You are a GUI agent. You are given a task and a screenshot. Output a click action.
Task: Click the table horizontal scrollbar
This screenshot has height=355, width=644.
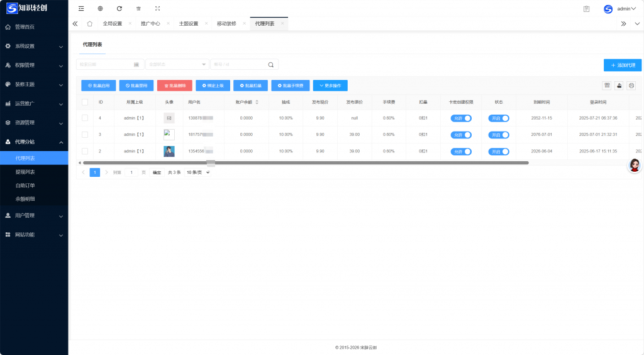tap(306, 162)
